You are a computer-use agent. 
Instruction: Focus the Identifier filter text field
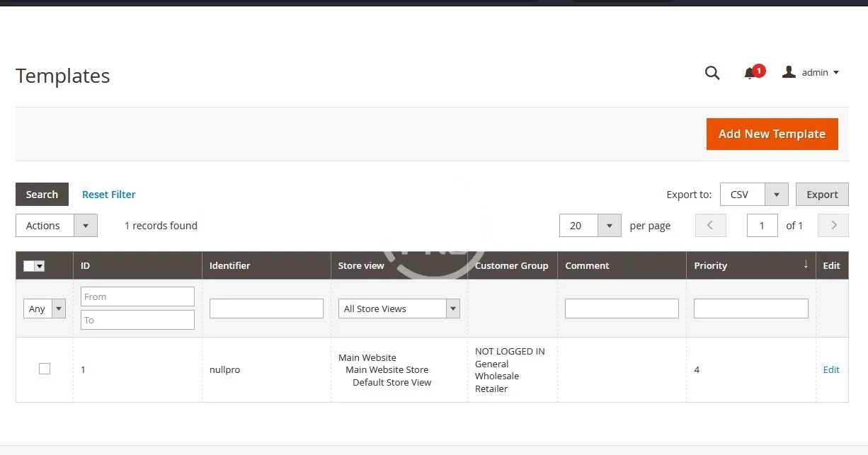[266, 309]
